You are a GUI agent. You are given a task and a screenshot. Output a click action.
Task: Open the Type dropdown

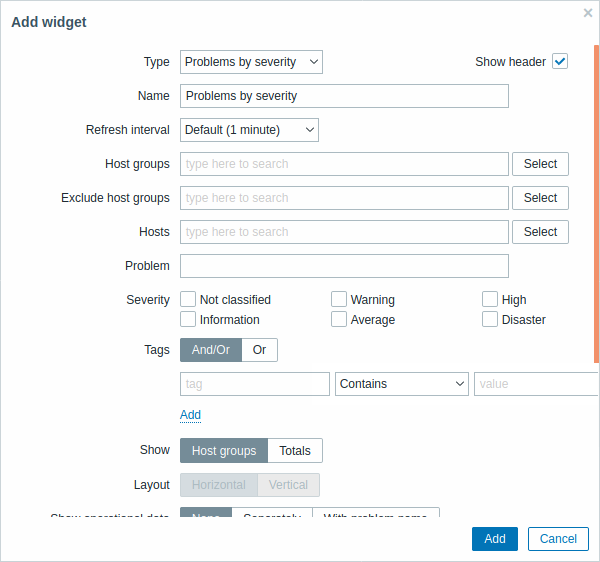point(251,62)
